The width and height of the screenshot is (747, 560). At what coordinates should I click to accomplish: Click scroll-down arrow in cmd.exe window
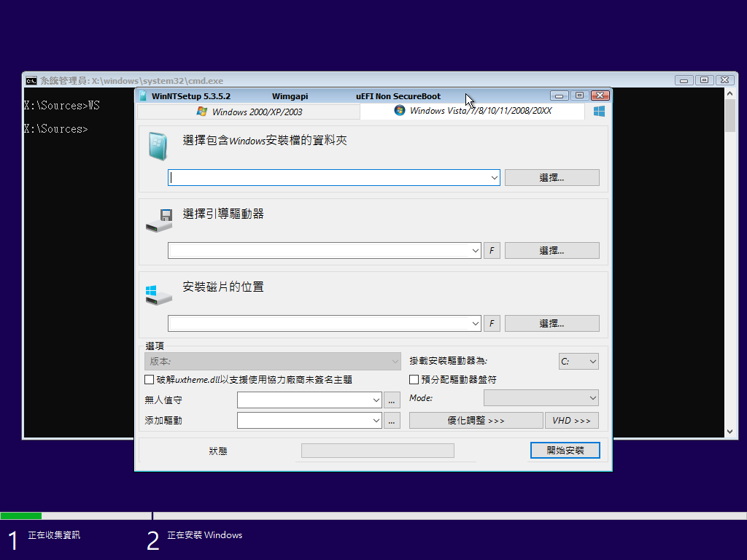[729, 432]
